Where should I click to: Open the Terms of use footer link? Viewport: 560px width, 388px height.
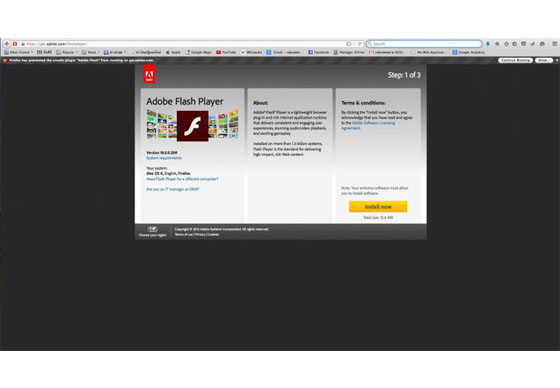184,235
